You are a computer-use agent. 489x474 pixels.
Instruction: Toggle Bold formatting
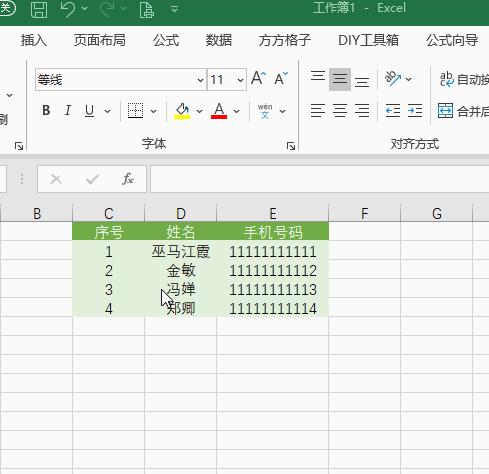click(46, 110)
